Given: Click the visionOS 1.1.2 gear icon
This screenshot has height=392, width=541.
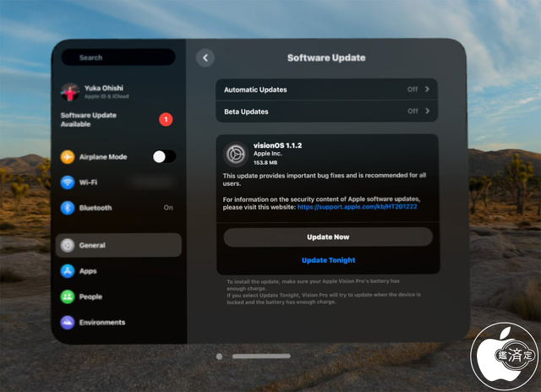Looking at the screenshot, I should coord(236,154).
